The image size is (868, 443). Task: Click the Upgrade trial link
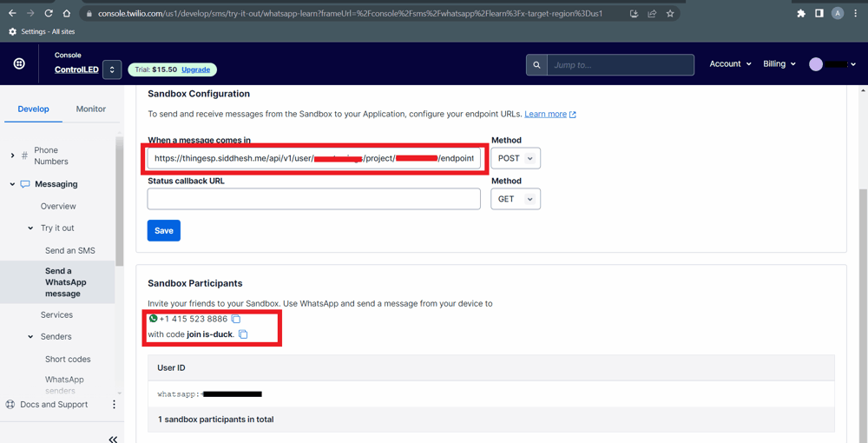[195, 69]
